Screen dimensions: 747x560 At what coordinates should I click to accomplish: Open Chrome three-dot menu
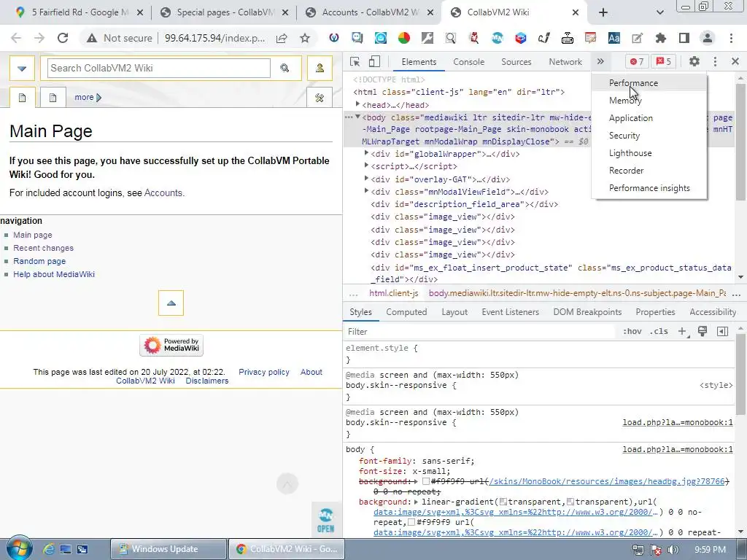pyautogui.click(x=731, y=38)
